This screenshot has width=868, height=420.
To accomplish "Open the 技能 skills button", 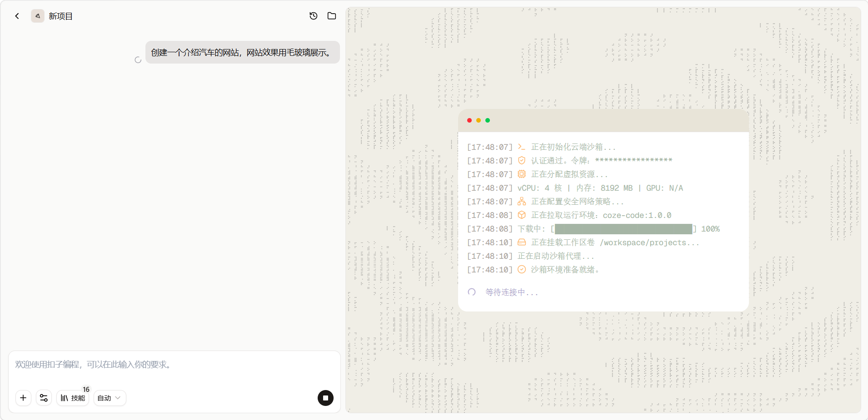I will [73, 398].
